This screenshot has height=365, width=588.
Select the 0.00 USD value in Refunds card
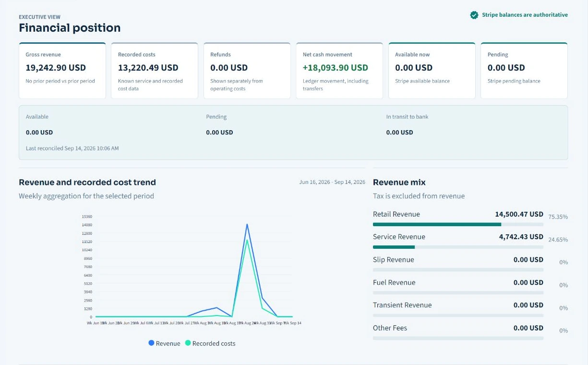click(x=229, y=68)
